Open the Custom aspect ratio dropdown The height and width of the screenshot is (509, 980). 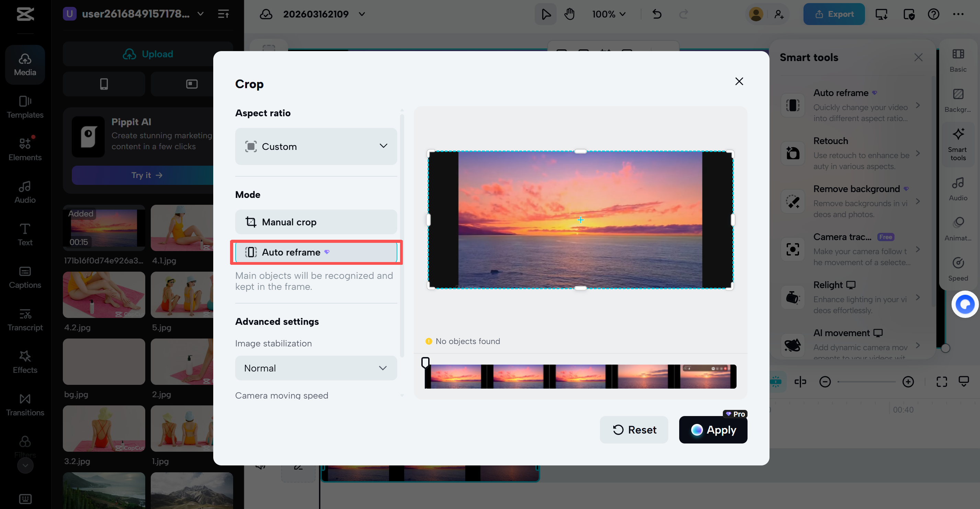pos(316,146)
